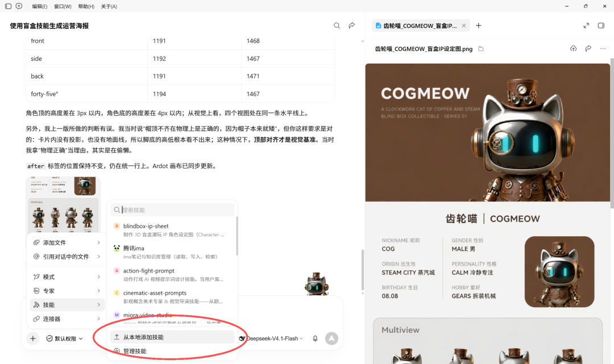The image size is (614, 364).
Task: Click the "forty-five°" table cell
Action: click(86, 94)
